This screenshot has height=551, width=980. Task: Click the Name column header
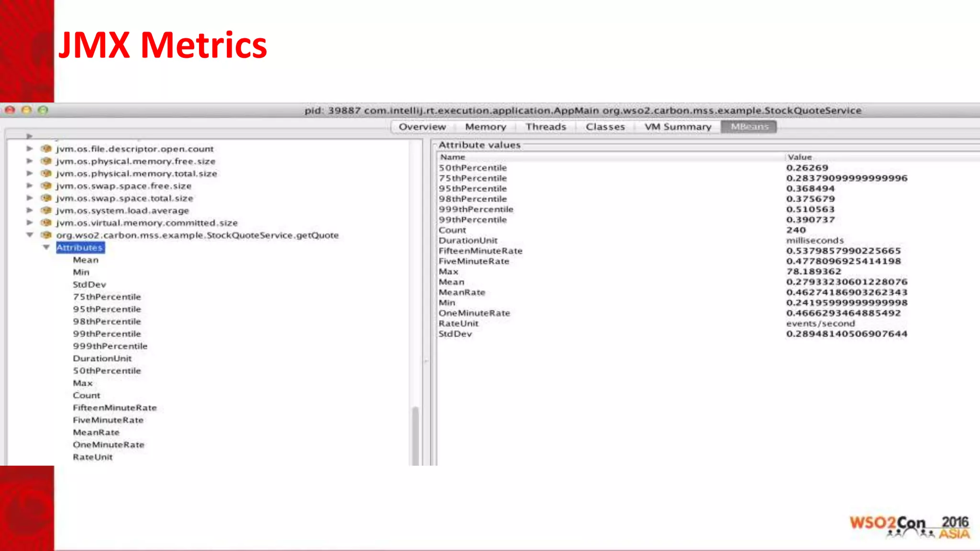tap(611, 157)
